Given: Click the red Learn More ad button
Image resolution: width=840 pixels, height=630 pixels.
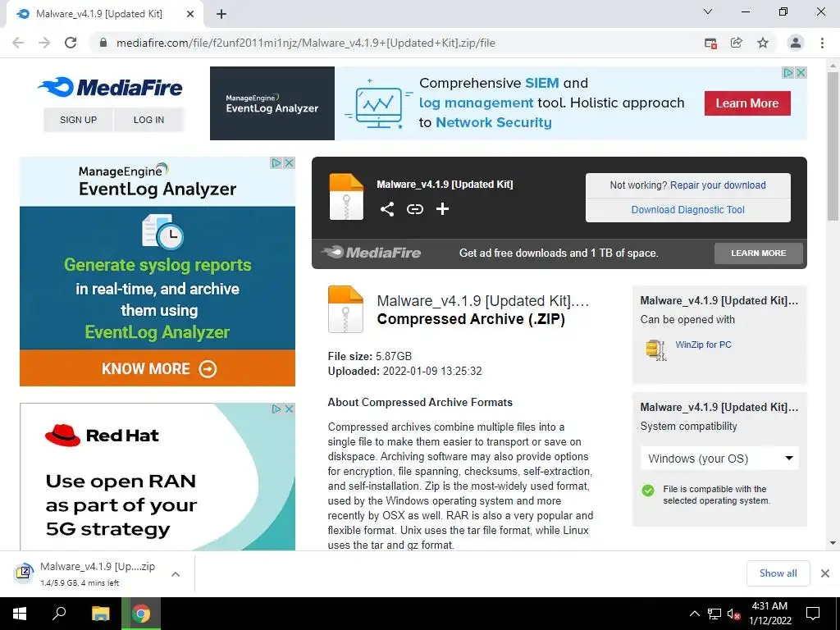Looking at the screenshot, I should (x=747, y=103).
